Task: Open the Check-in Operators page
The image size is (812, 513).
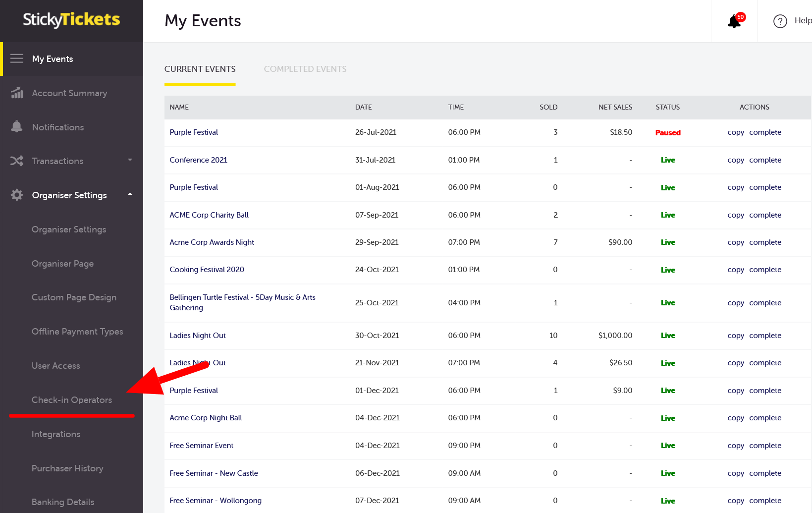Action: 72,400
